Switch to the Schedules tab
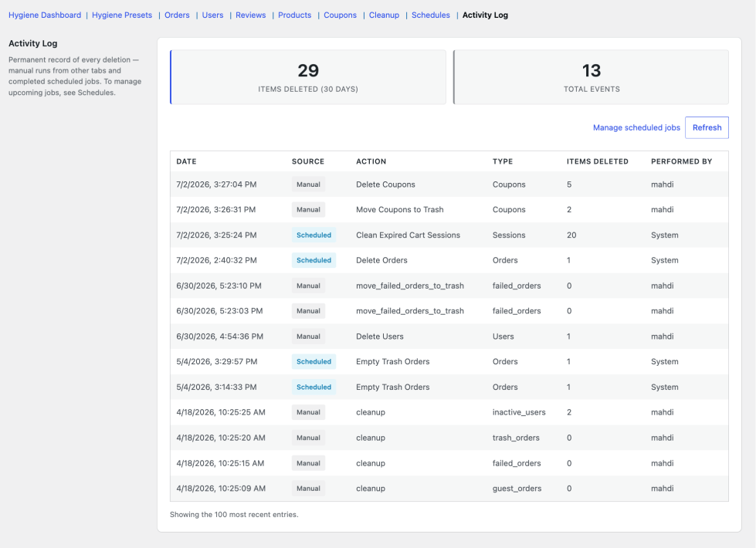This screenshot has height=548, width=756. (x=431, y=15)
